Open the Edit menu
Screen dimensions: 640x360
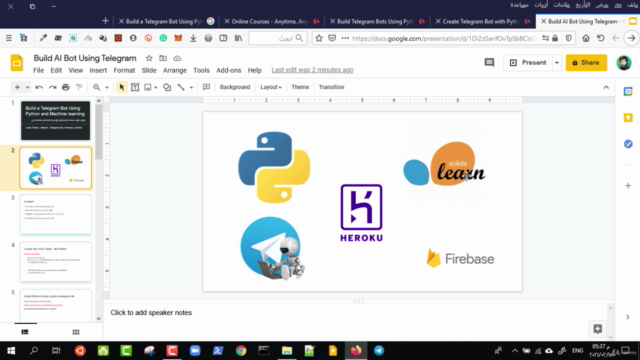tap(56, 70)
